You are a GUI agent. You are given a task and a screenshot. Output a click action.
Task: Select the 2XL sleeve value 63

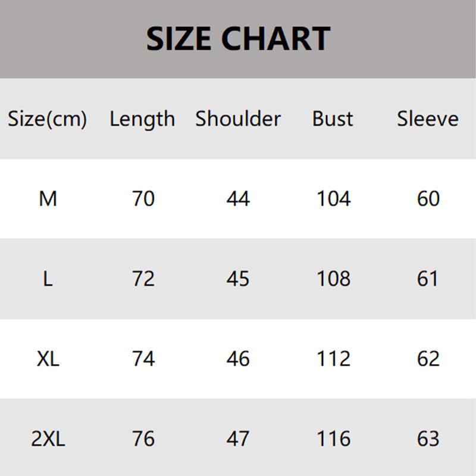pos(428,440)
